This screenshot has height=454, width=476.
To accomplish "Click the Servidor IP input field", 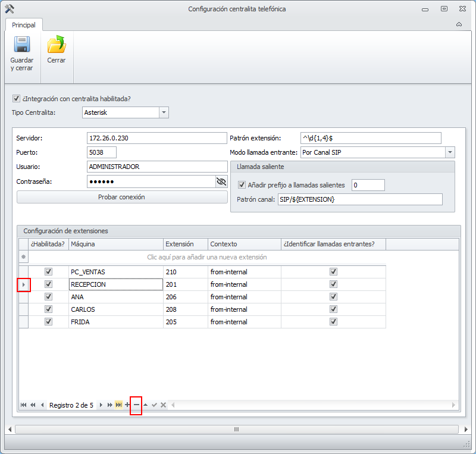I will (156, 138).
